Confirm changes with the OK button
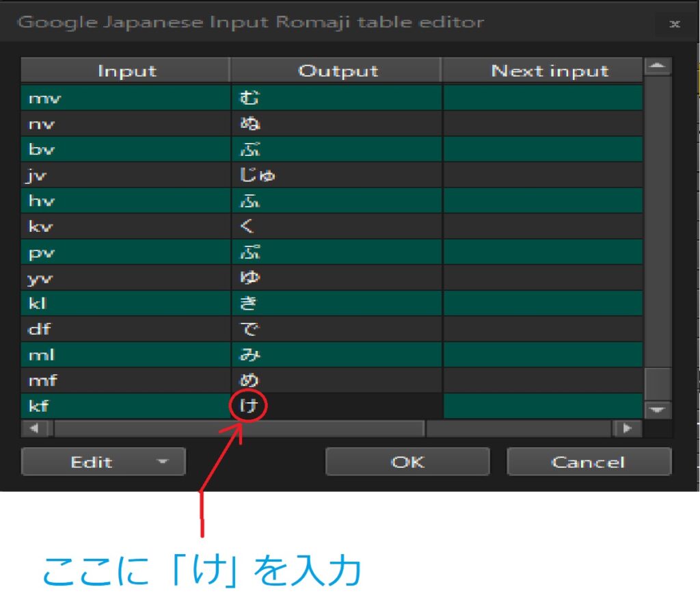This screenshot has height=602, width=700. [x=407, y=461]
